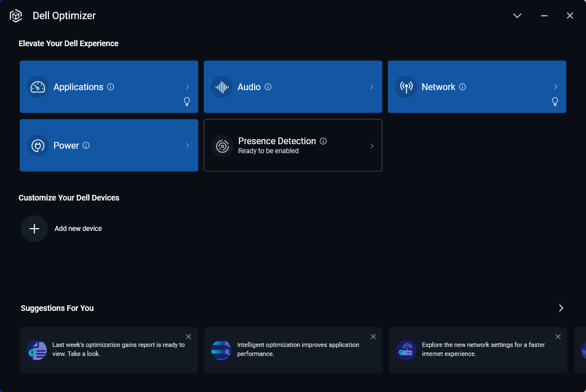Click the plus icon to add device

34,229
